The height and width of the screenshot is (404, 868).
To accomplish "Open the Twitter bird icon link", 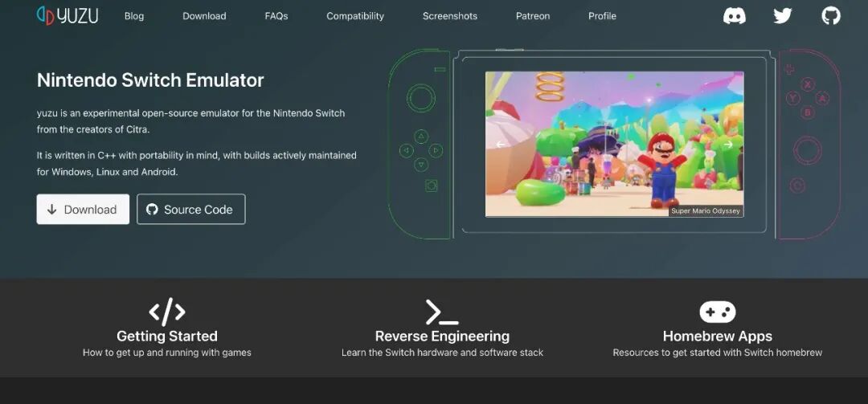I will [x=782, y=15].
